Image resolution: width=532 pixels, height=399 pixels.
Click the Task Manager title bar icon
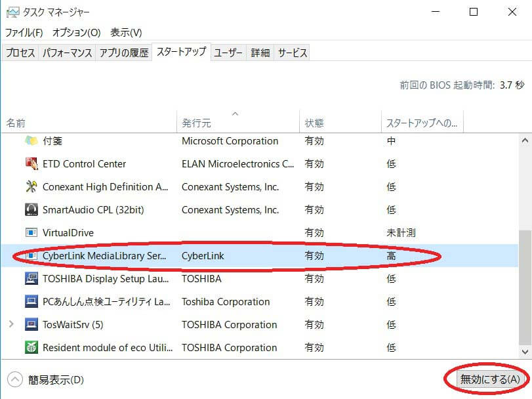click(13, 12)
